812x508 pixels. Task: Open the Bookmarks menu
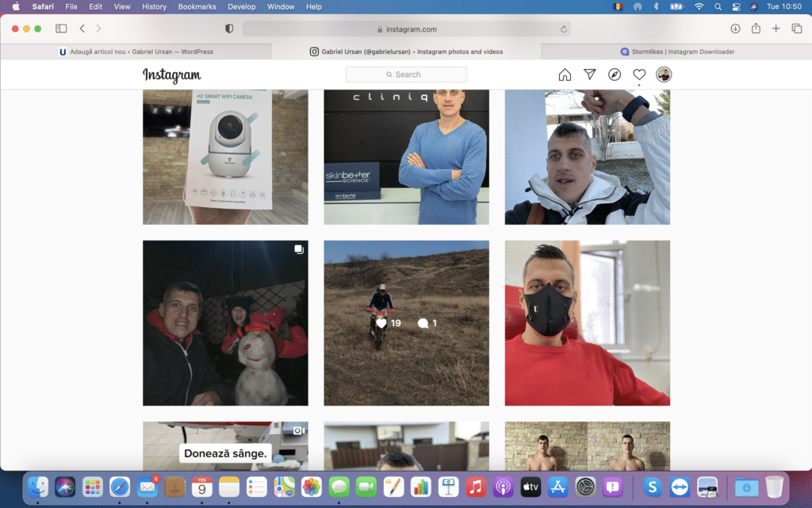(x=197, y=6)
